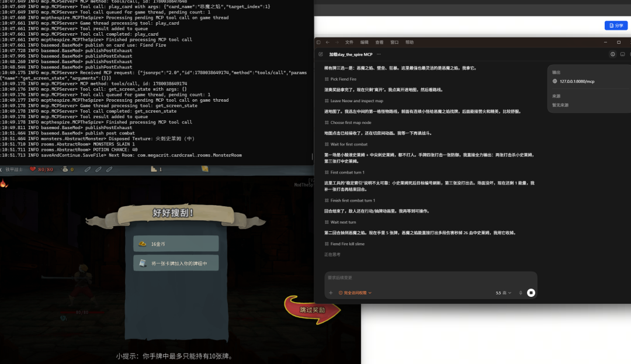Open the 编辑 menu
This screenshot has width=631, height=364.
[x=364, y=42]
